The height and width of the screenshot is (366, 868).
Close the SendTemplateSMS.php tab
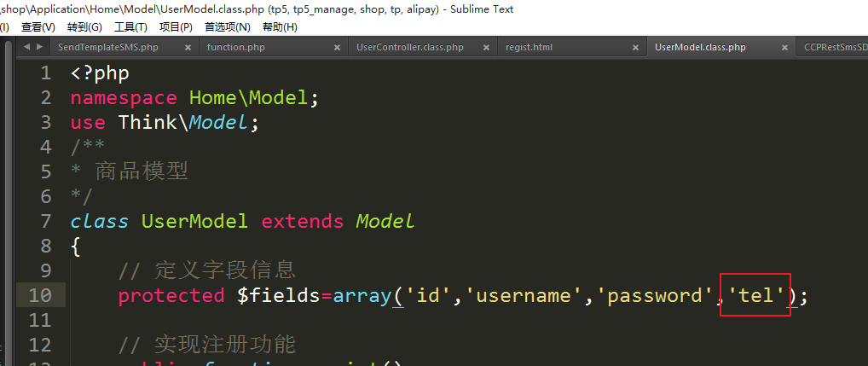tap(188, 48)
